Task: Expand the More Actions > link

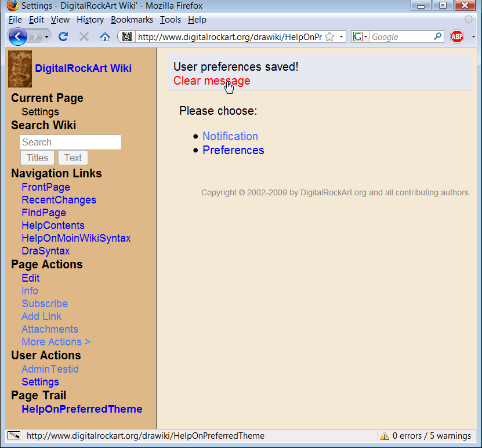Action: click(56, 342)
